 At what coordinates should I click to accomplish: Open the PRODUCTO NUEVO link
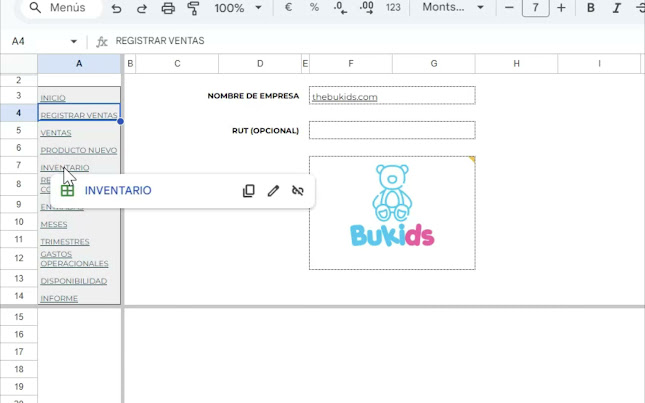point(79,150)
